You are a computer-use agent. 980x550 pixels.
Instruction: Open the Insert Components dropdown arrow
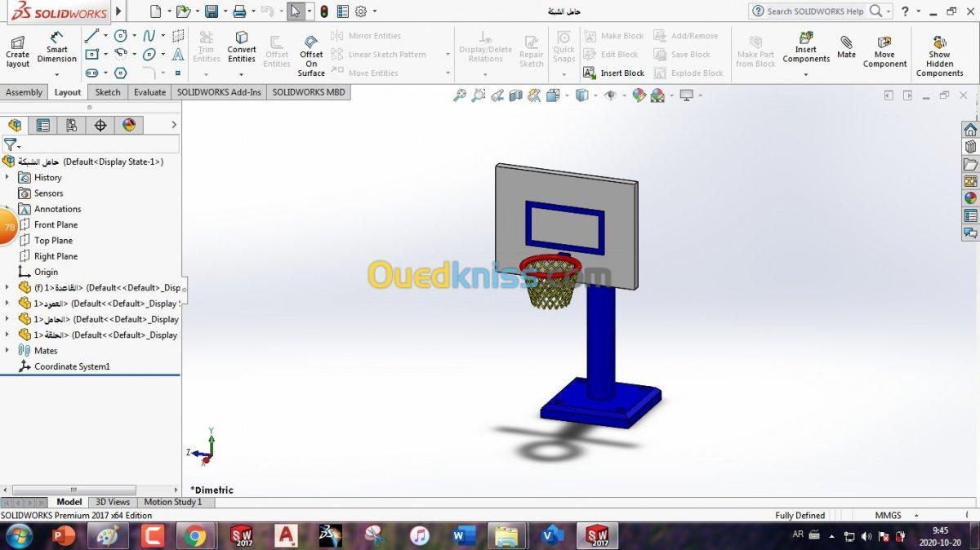tap(806, 74)
